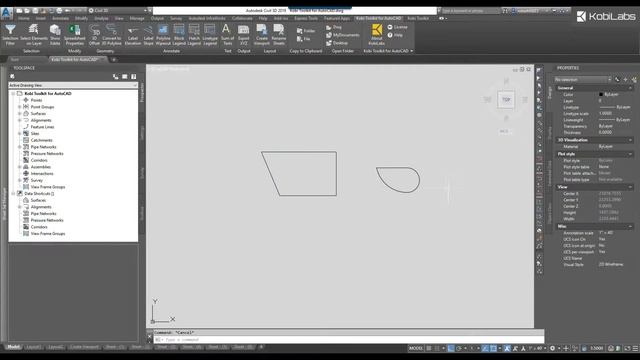Click File in Copy to Clipboard

tap(304, 39)
